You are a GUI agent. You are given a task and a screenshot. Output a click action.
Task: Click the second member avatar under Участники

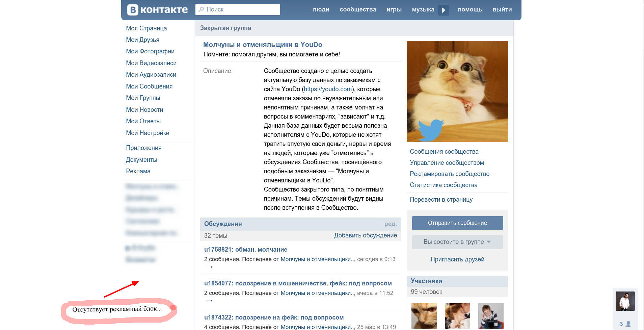click(x=457, y=316)
